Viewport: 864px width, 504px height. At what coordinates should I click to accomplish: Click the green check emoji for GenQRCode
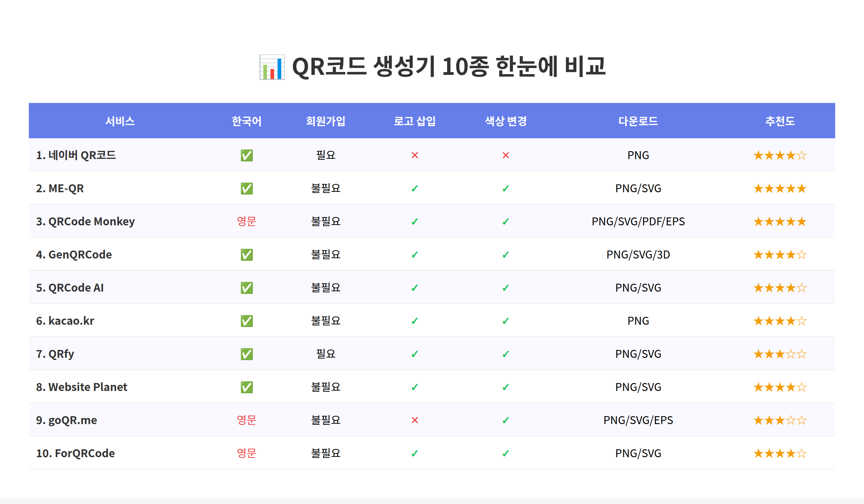[247, 255]
